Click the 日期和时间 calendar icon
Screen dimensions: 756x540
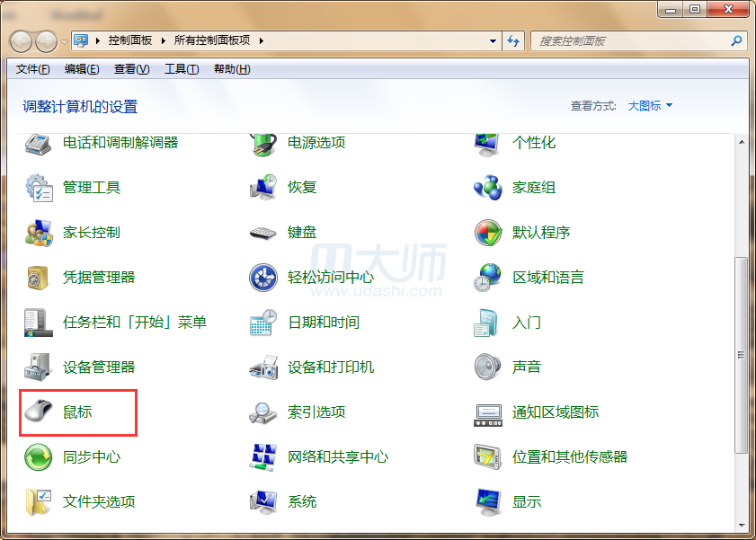(x=262, y=322)
